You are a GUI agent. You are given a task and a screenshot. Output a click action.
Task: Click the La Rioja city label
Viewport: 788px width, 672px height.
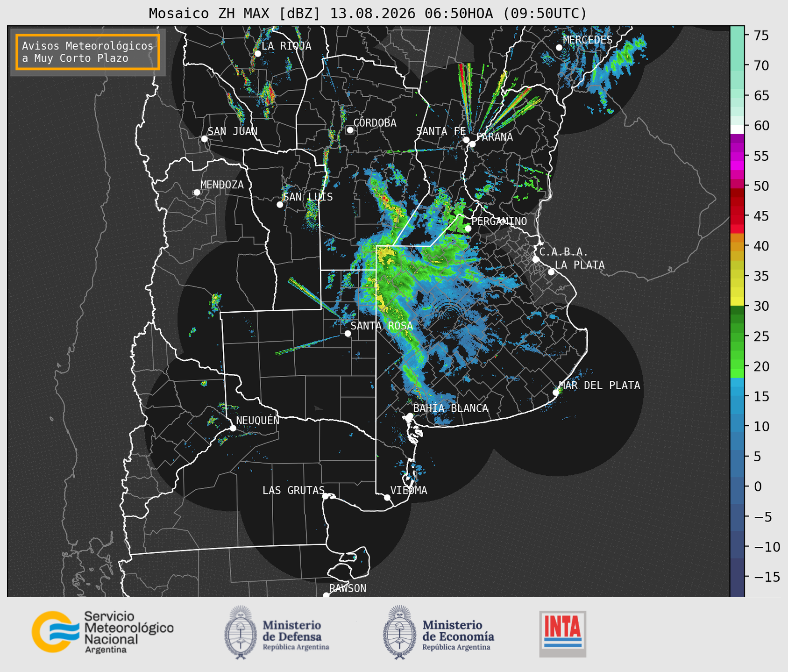pos(286,46)
